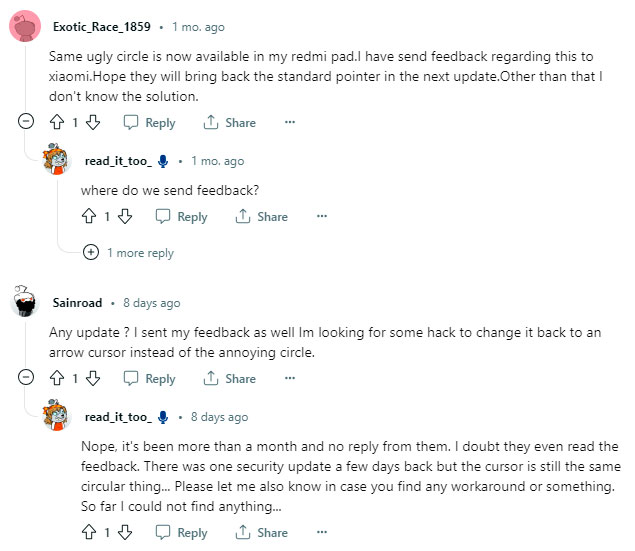The width and height of the screenshot is (635, 551).
Task: Click the "8 days ago" timestamp on Sainroad's comment
Action: [151, 302]
